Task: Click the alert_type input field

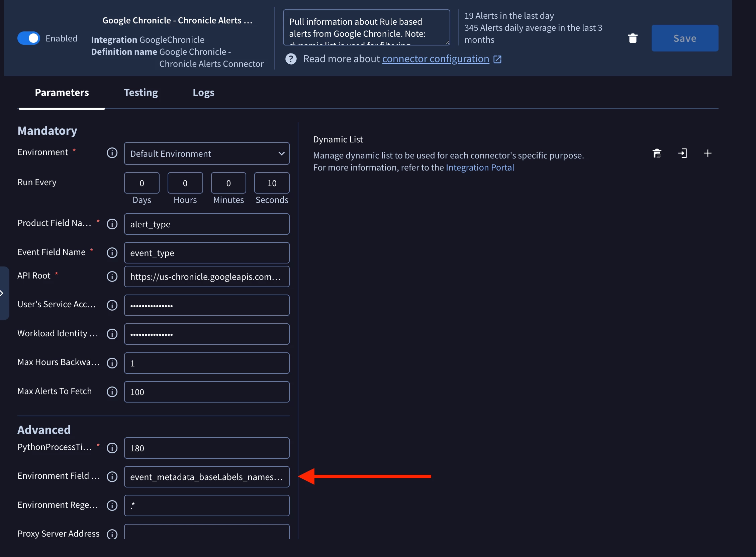Action: tap(206, 224)
